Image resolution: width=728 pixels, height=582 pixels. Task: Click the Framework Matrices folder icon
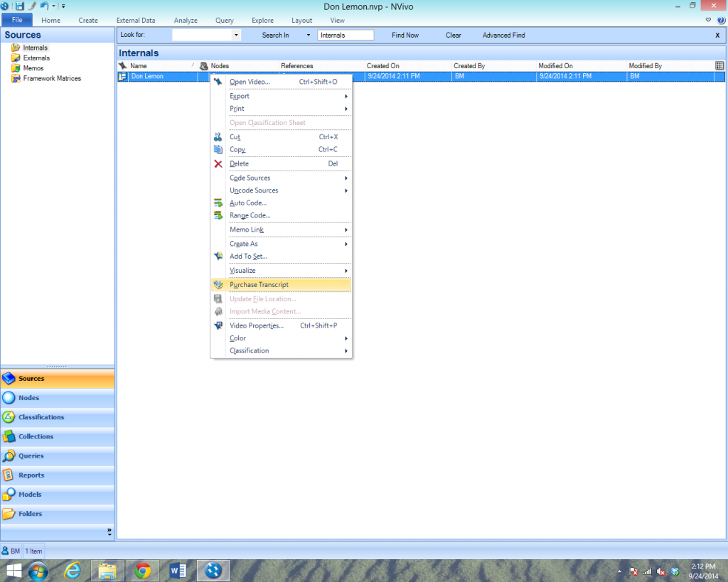coord(16,78)
